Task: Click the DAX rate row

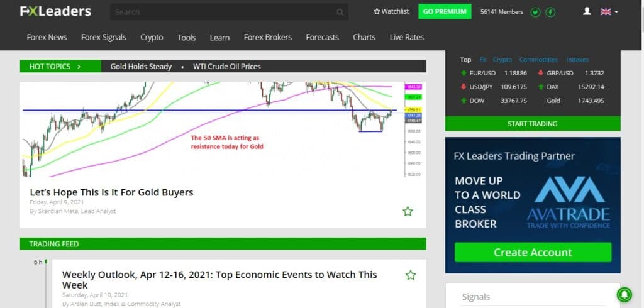Action: point(570,87)
